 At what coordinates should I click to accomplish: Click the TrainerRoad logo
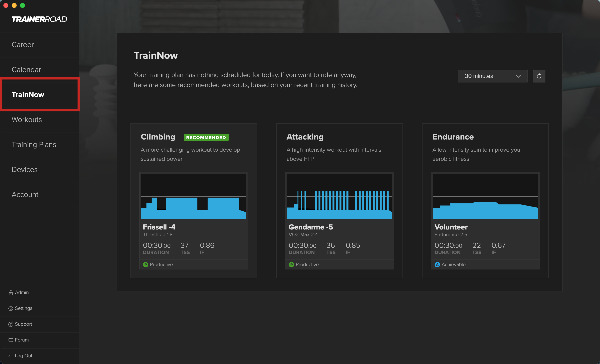click(39, 19)
